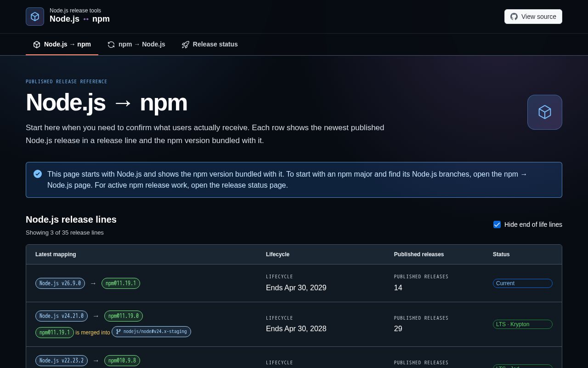Click the GitHub icon in View source
The width and height of the screenshot is (588, 368).
514,17
